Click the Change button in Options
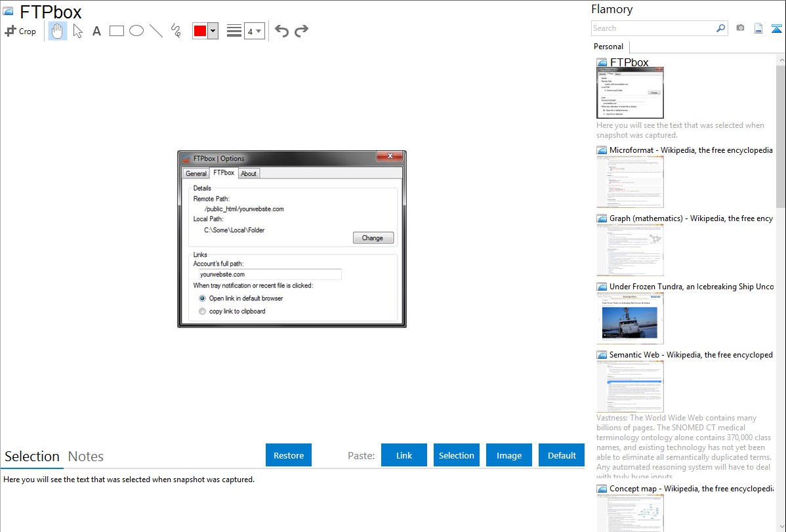 [x=373, y=237]
